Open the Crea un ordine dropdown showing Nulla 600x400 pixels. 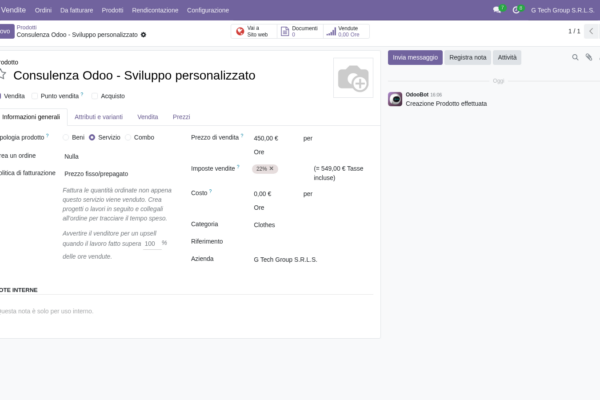119,156
